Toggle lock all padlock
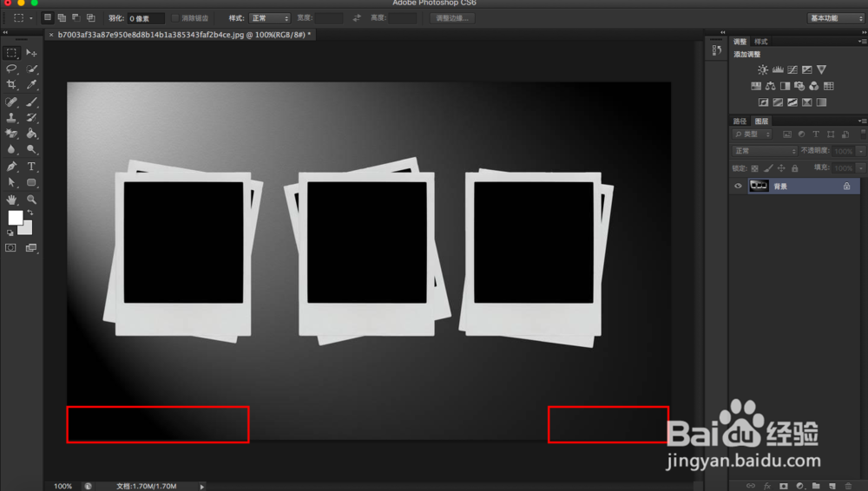The height and width of the screenshot is (491, 868). (795, 168)
